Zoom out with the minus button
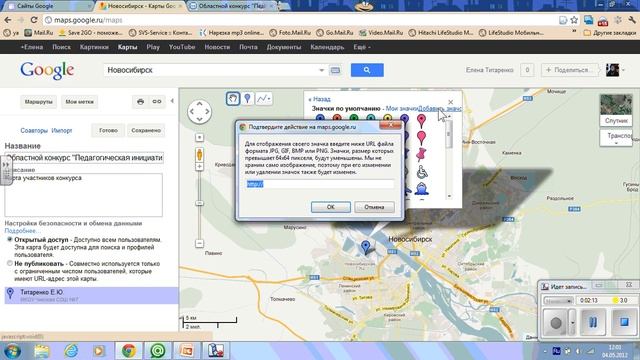The height and width of the screenshot is (360, 640). pos(199,243)
